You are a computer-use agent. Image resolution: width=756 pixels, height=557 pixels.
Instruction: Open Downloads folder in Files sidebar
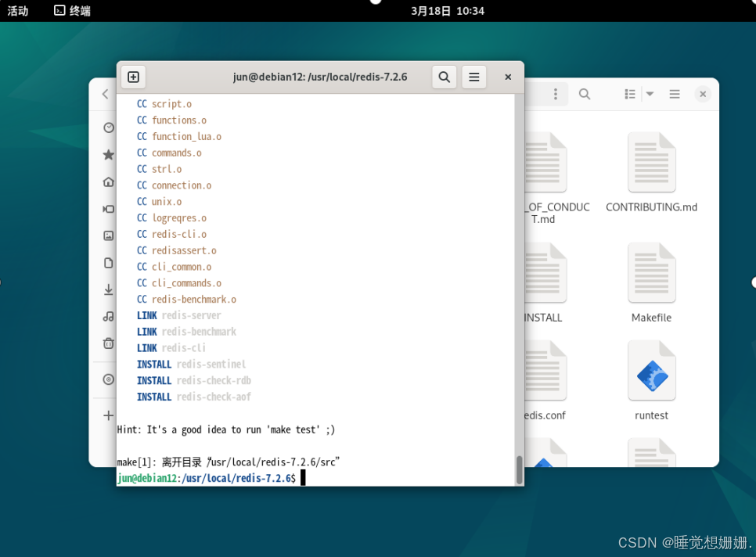click(x=109, y=289)
